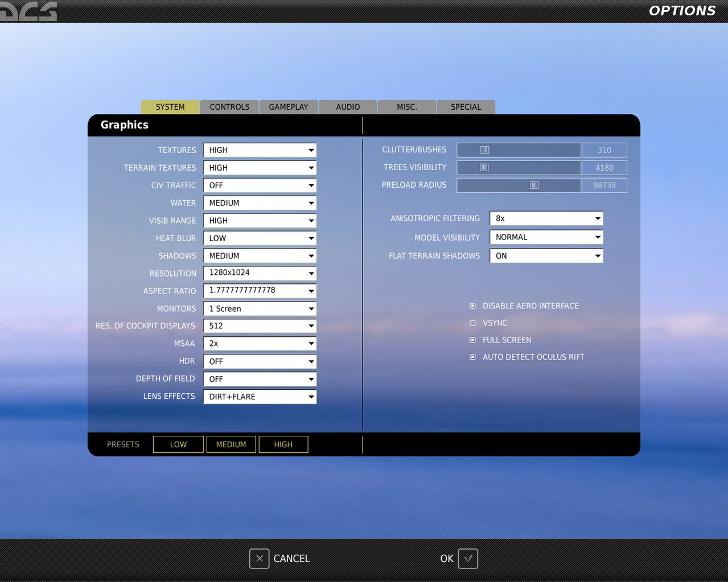Screen dimensions: 728x582
Task: Expand the Civ Traffic dropdown
Action: pyautogui.click(x=260, y=185)
